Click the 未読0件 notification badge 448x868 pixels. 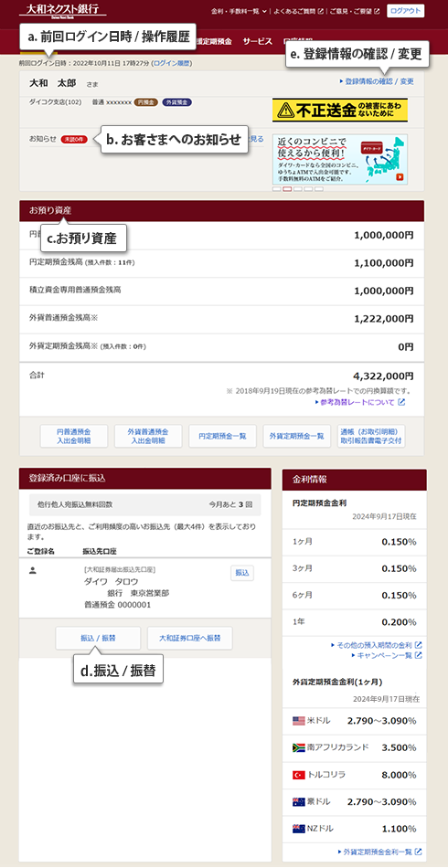coord(74,140)
